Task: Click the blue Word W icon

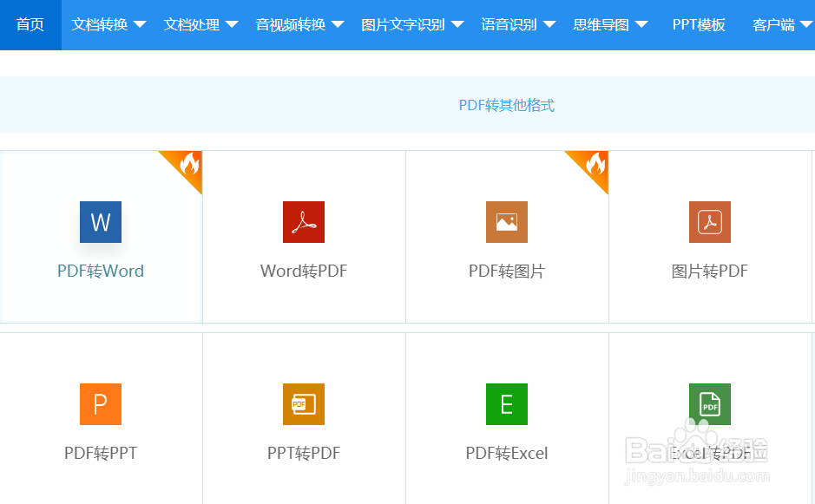Action: pyautogui.click(x=101, y=222)
